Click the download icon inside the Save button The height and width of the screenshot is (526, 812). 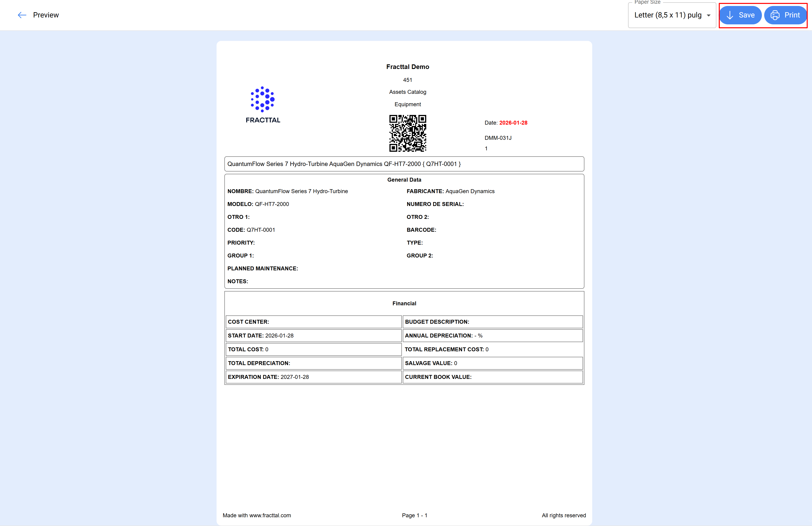point(729,15)
